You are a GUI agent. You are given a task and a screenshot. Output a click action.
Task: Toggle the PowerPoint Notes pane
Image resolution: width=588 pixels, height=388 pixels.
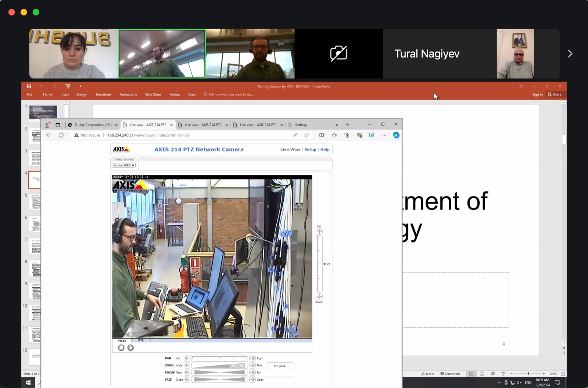[428, 374]
